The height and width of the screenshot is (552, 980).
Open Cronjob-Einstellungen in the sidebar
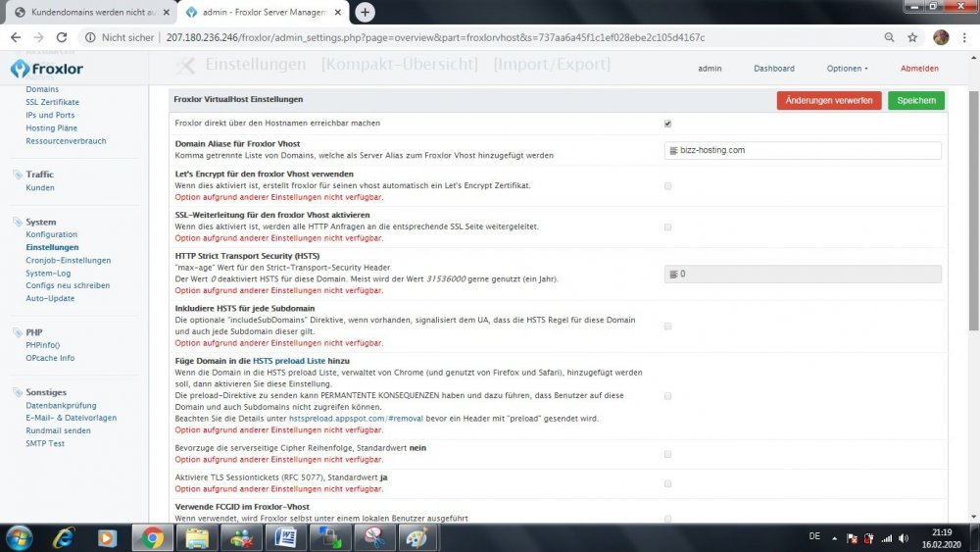(68, 260)
